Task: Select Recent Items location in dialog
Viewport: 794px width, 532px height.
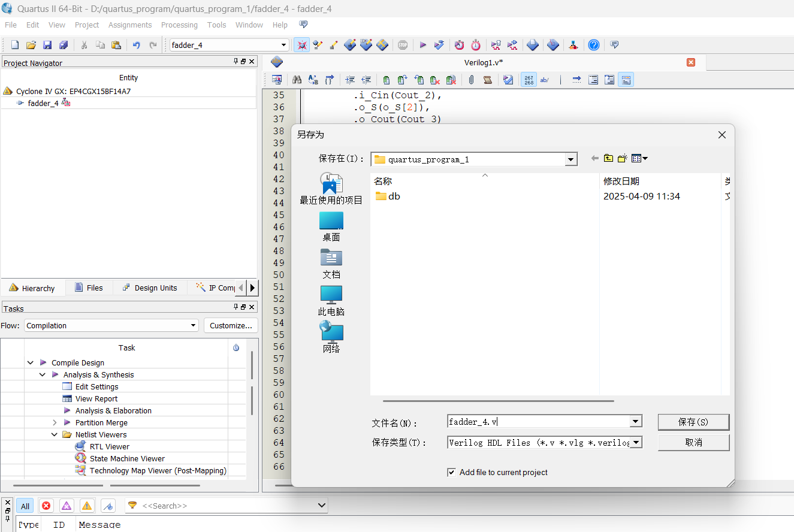Action: [331, 189]
